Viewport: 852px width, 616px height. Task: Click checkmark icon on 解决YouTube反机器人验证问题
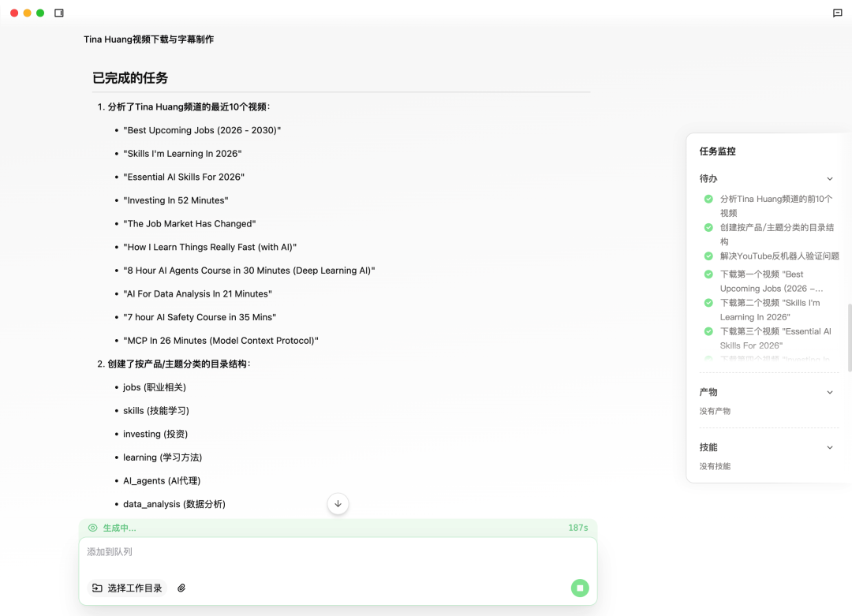point(708,256)
